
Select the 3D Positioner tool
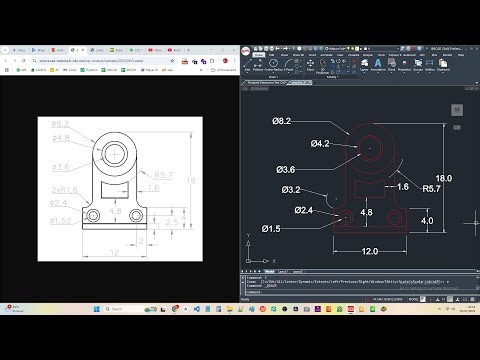click(323, 65)
